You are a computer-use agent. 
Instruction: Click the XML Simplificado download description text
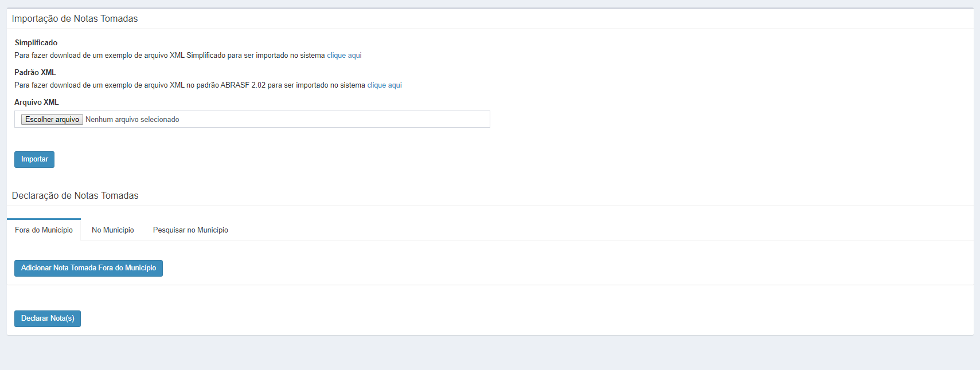pos(169,56)
